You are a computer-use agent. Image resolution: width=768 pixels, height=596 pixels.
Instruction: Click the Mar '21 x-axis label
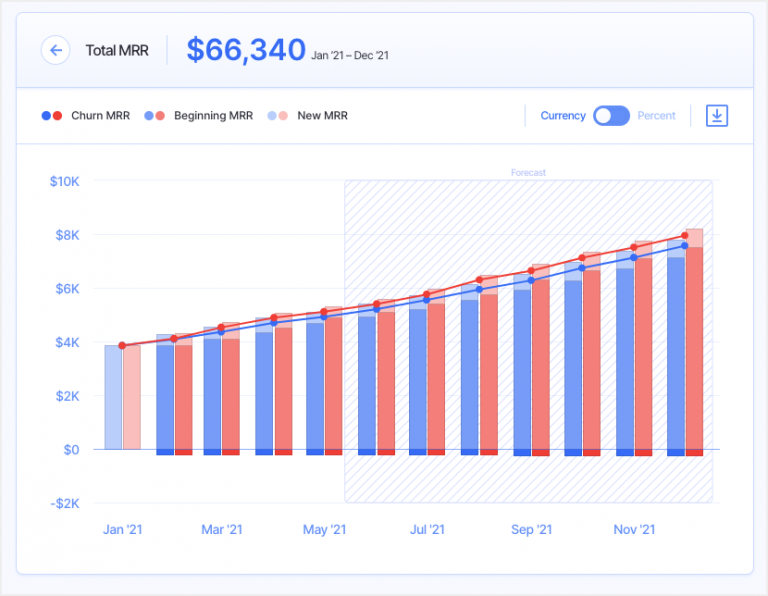coord(222,530)
